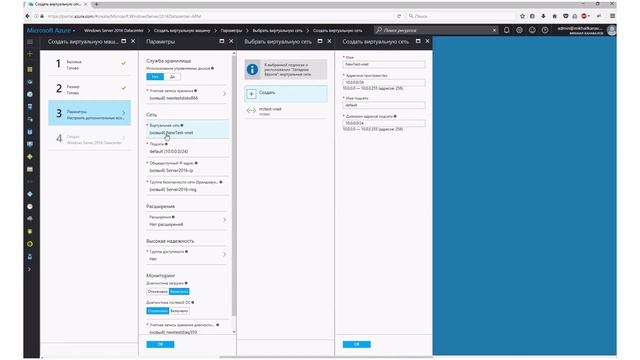Close the Параметры blade
640x360 pixels.
pos(231,41)
